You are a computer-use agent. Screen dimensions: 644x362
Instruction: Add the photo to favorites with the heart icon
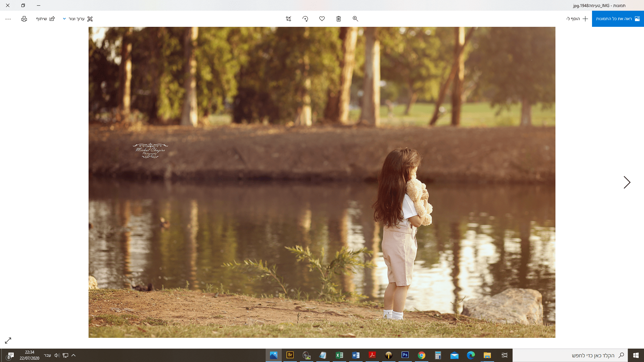pyautogui.click(x=322, y=19)
